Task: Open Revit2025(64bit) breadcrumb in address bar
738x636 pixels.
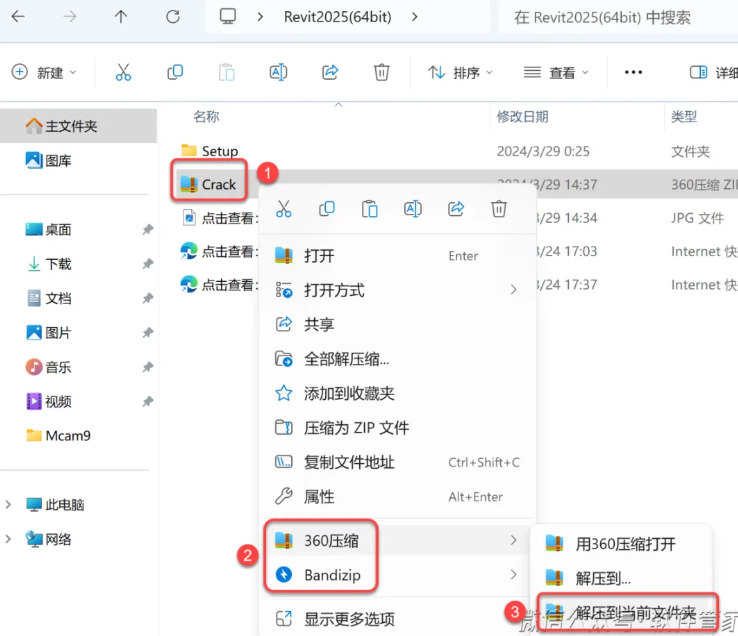Action: [337, 17]
